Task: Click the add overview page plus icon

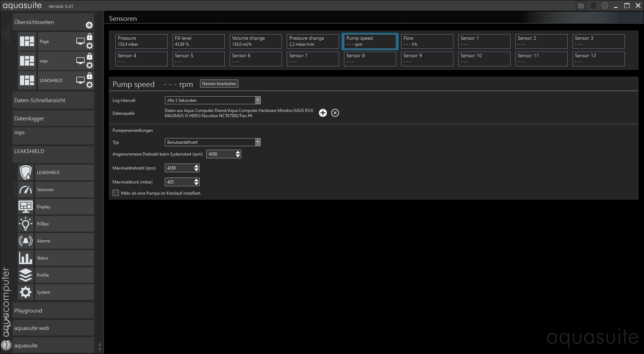Action: [x=89, y=25]
